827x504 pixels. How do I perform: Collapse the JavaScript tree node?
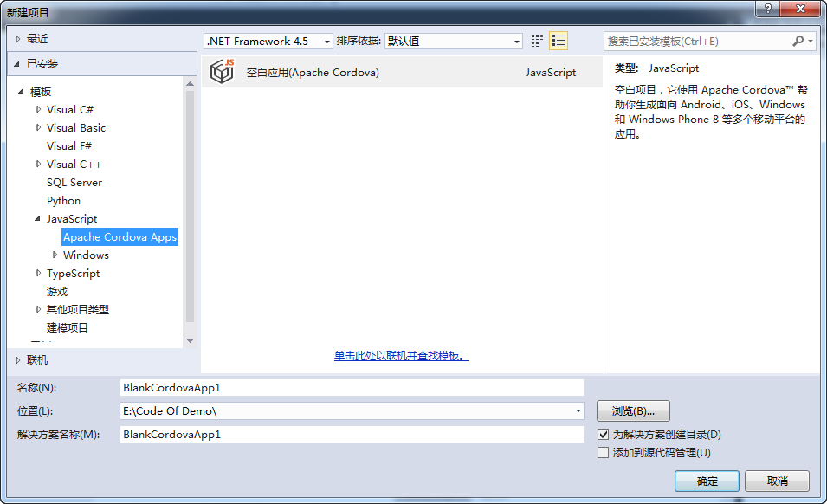click(x=38, y=219)
